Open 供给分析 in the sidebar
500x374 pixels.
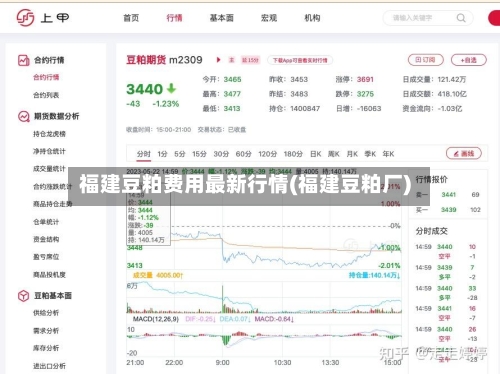pyautogui.click(x=46, y=313)
